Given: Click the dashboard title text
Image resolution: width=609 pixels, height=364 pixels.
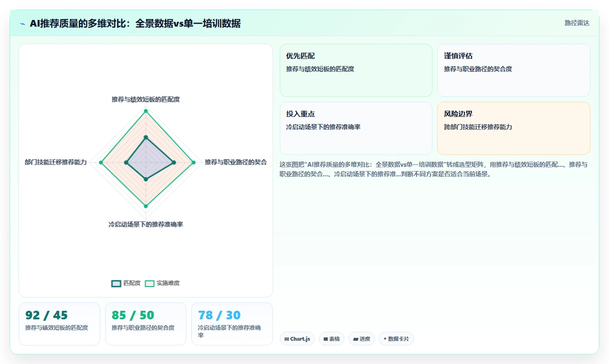Looking at the screenshot, I should (135, 23).
